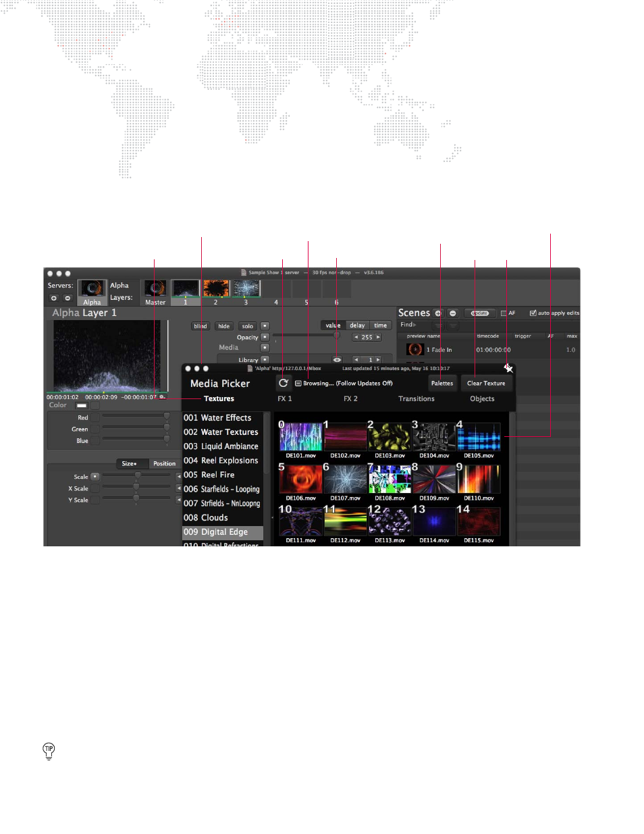Open the Objects tab

click(x=482, y=399)
